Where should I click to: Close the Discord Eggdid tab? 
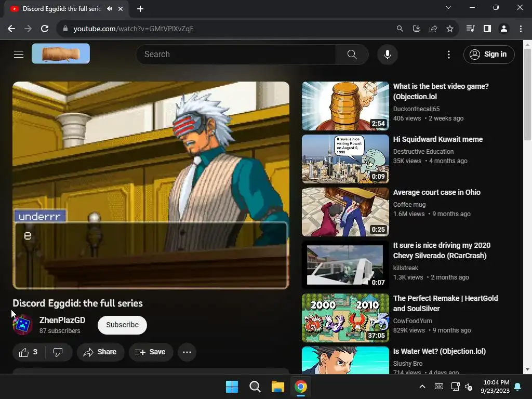tap(121, 9)
